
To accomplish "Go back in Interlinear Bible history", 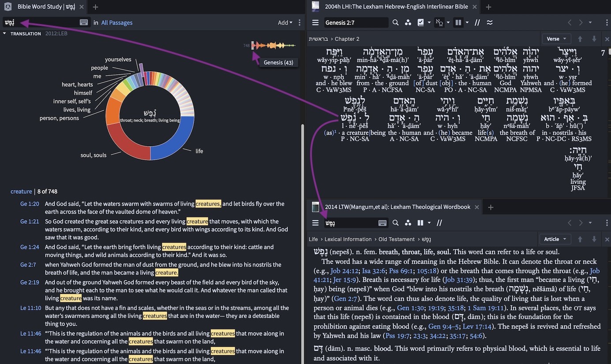I will (x=570, y=23).
